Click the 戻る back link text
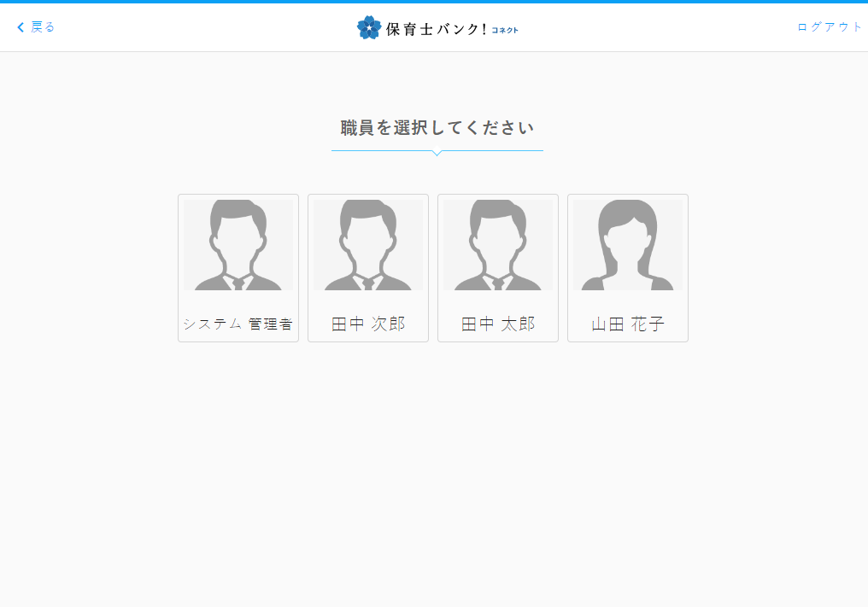The height and width of the screenshot is (607, 868). pos(43,27)
